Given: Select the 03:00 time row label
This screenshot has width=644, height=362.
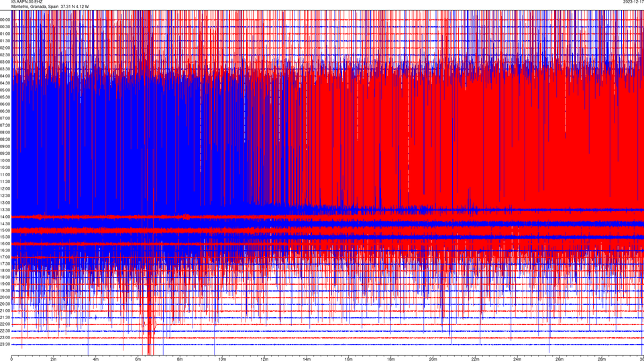Looking at the screenshot, I should [x=5, y=62].
